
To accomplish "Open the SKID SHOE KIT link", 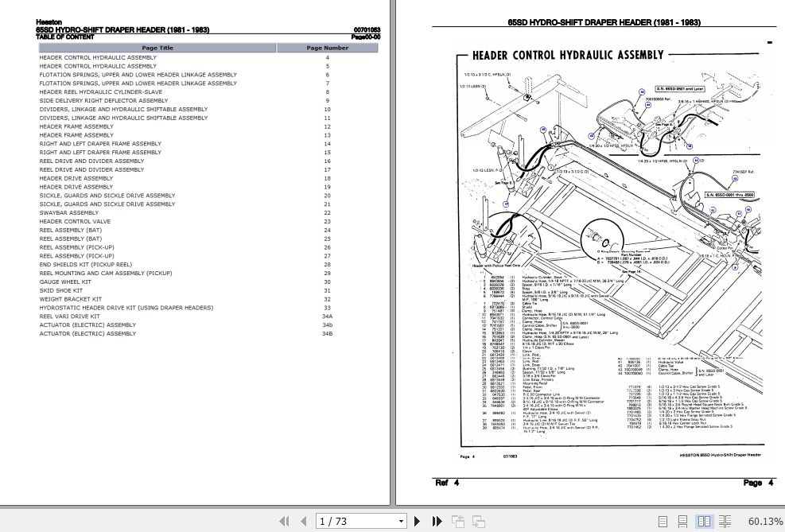I will click(x=62, y=290).
